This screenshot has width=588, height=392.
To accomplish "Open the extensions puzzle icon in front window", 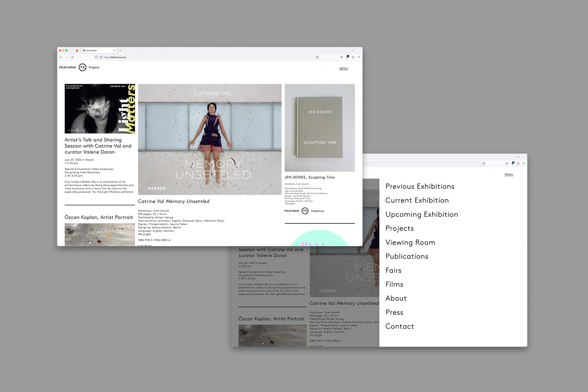I will [353, 57].
